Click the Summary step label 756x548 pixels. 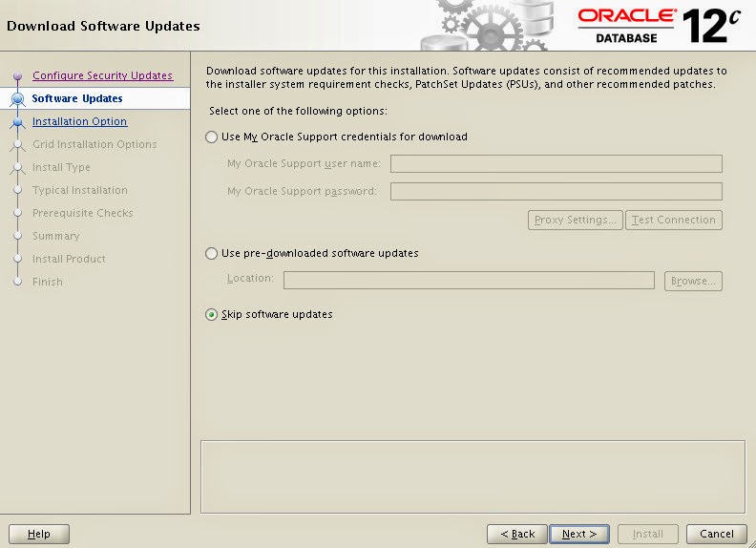56,236
